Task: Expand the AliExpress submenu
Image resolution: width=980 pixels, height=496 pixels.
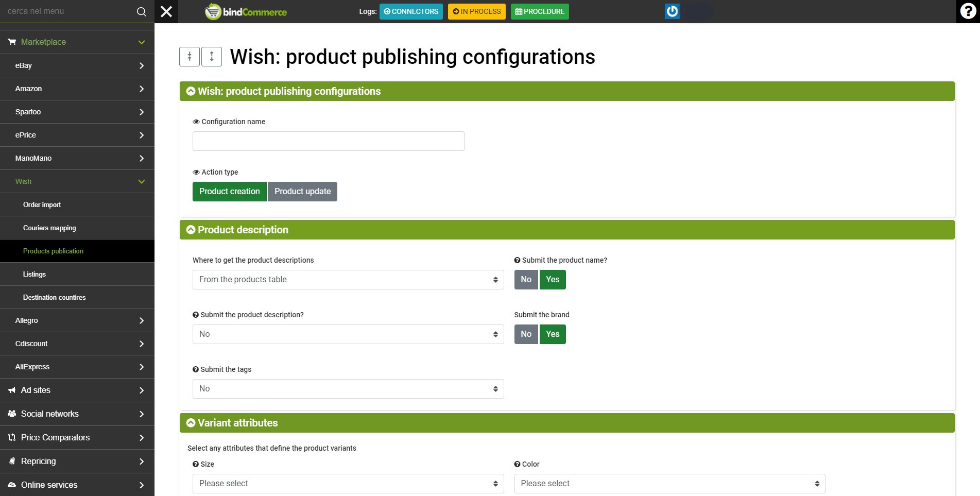Action: coord(77,367)
